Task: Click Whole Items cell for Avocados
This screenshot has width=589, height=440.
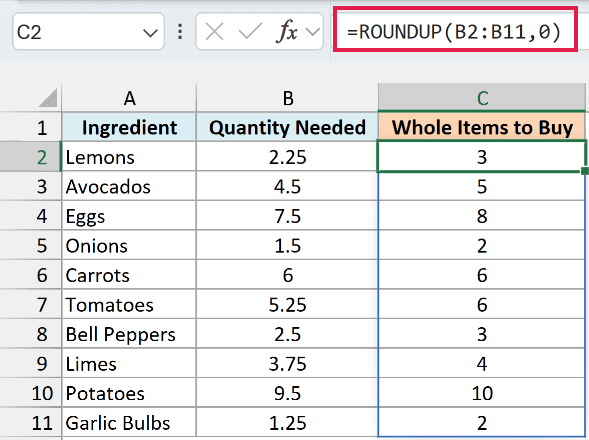Action: click(482, 186)
